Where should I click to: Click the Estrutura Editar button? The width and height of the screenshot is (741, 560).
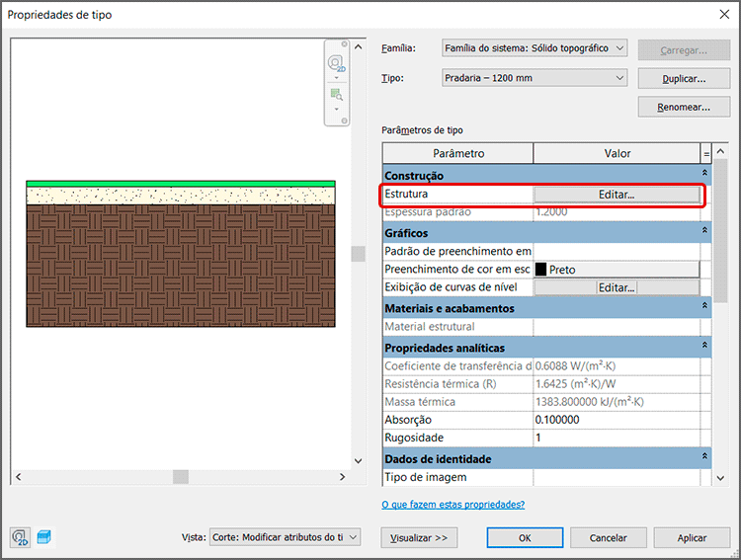(617, 195)
